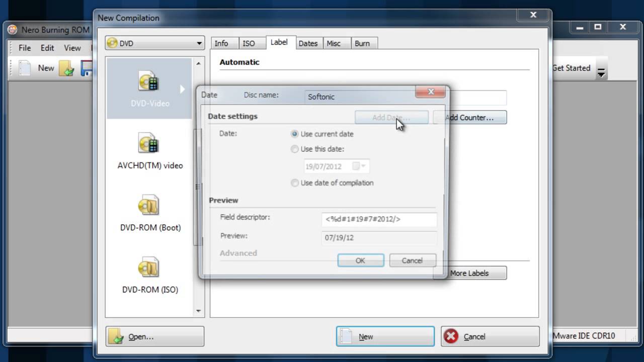Click the compilation list scroll up arrow
644x362 pixels.
tap(198, 63)
